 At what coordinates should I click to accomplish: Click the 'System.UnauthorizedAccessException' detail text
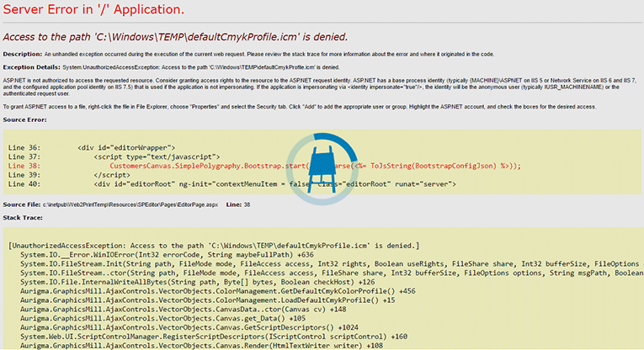pos(201,67)
